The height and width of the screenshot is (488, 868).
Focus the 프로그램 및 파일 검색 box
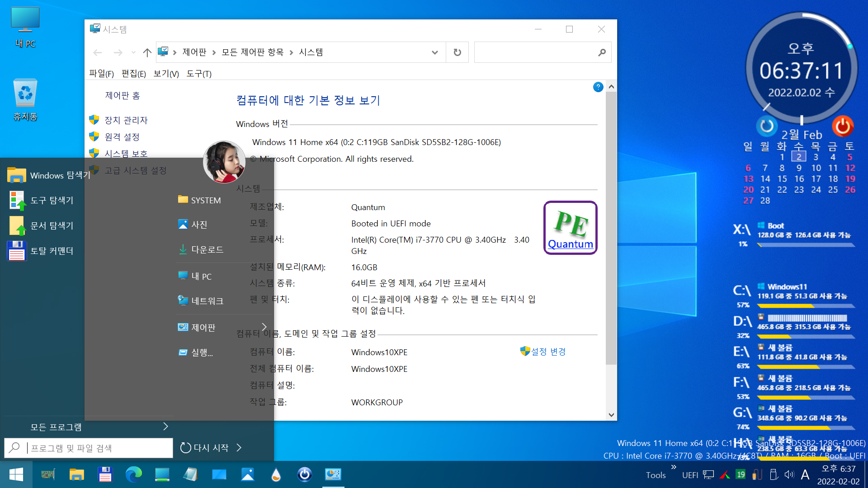click(89, 448)
